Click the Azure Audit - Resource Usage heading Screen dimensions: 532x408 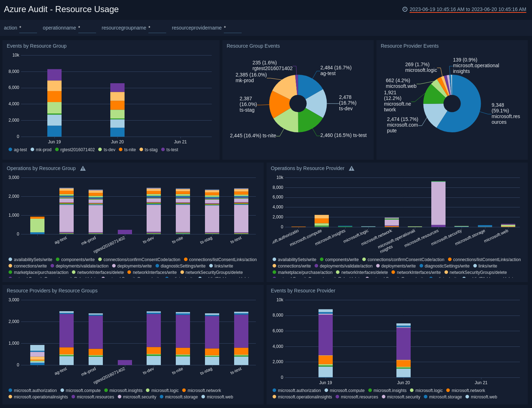pyautogui.click(x=61, y=10)
